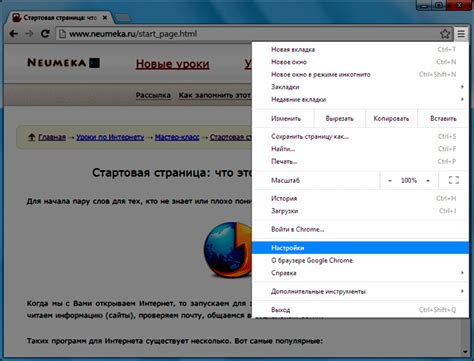Open О браузере Google Chrome
Screen dimensions: 474x361
click(360, 260)
